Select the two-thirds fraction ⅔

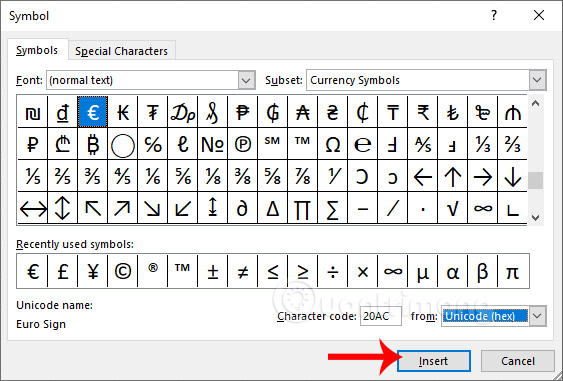pos(512,144)
